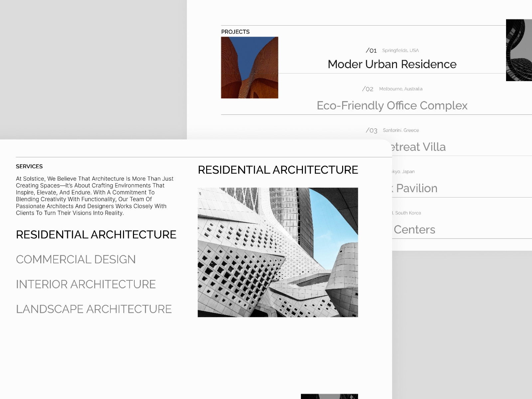This screenshot has height=399, width=532.
Task: Click Residential Architecture in the left services list
Action: [x=96, y=234]
